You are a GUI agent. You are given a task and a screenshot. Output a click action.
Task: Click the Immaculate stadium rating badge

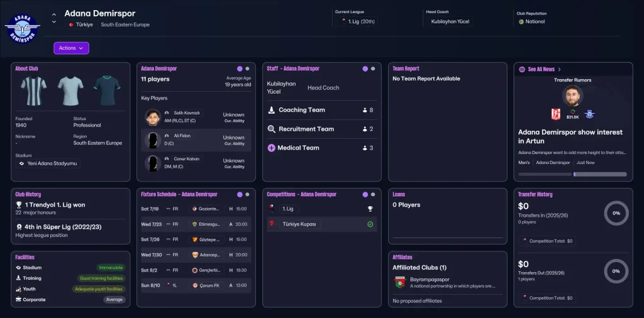pyautogui.click(x=111, y=268)
